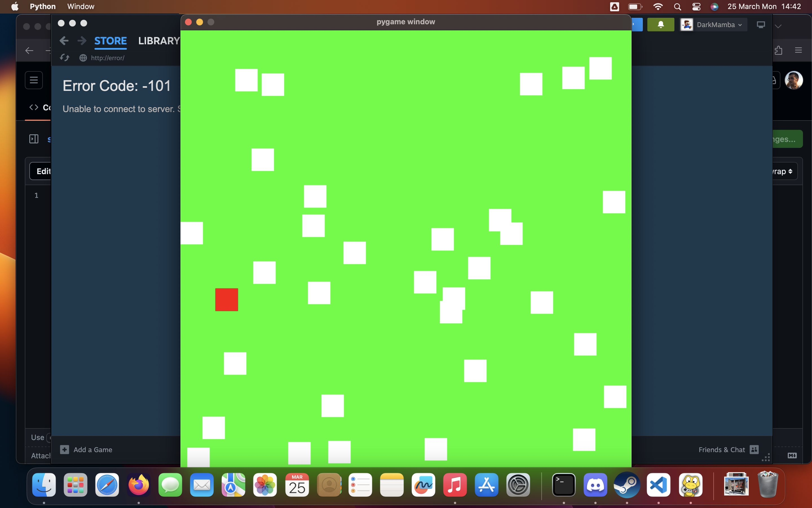This screenshot has height=508, width=812.
Task: Expand the chevron next to display icon
Action: point(778,26)
